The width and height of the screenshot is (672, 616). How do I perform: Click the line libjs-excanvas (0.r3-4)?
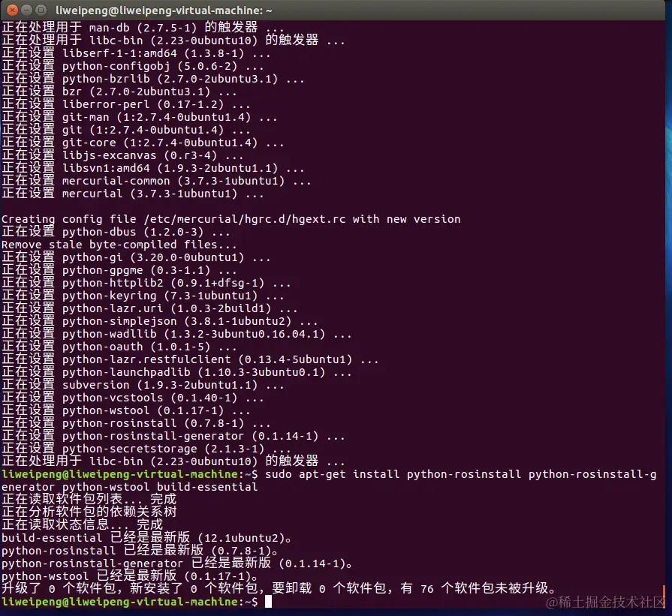(122, 155)
